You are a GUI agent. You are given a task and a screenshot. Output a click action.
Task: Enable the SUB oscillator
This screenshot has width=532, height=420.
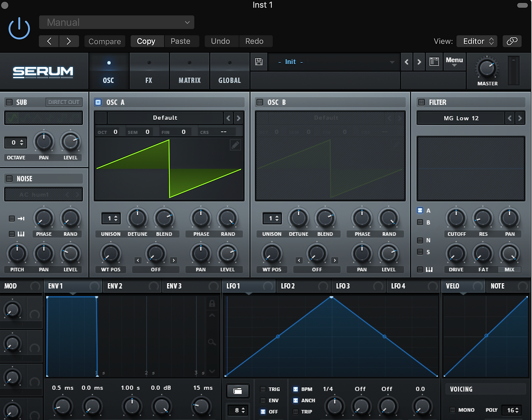(9, 102)
